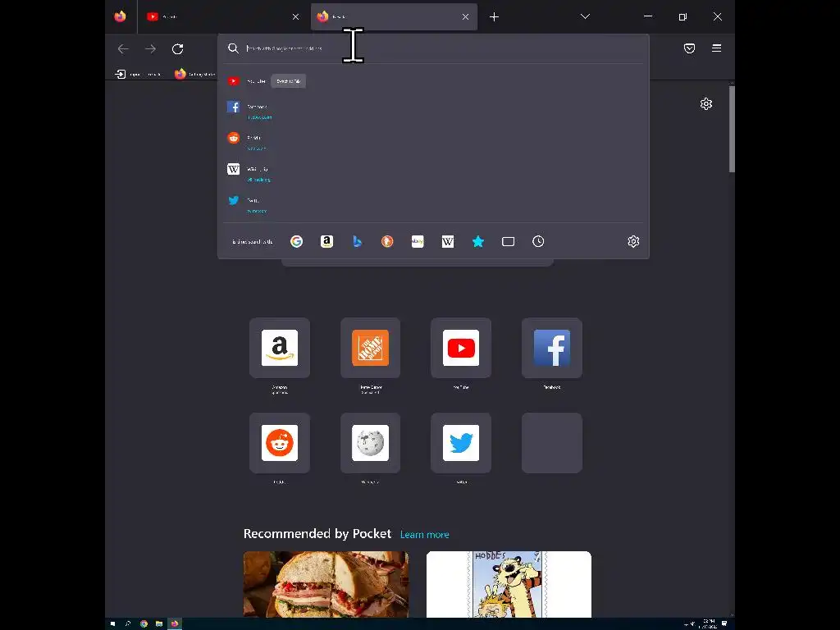Go forward with the forward arrow
The image size is (840, 630).
click(x=151, y=48)
